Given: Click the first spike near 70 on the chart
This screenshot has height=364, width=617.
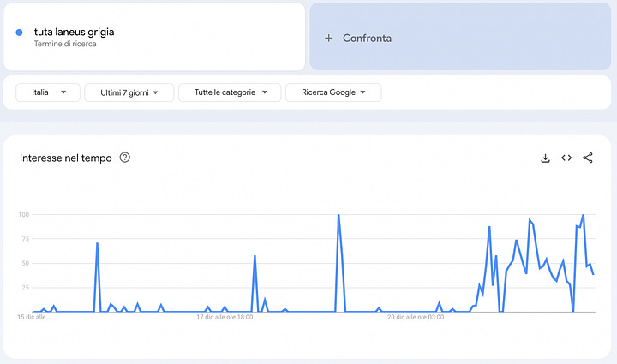Looking at the screenshot, I should 97,244.
